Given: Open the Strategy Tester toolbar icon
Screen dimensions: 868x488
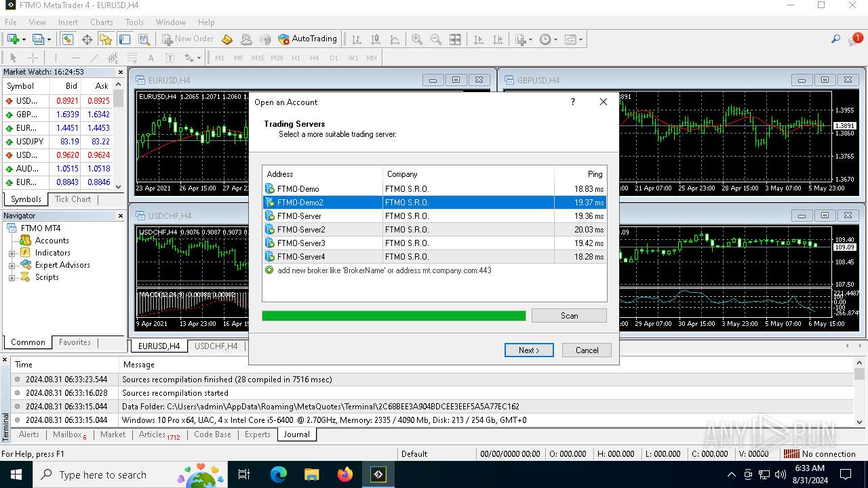Looking at the screenshot, I should pyautogui.click(x=144, y=39).
